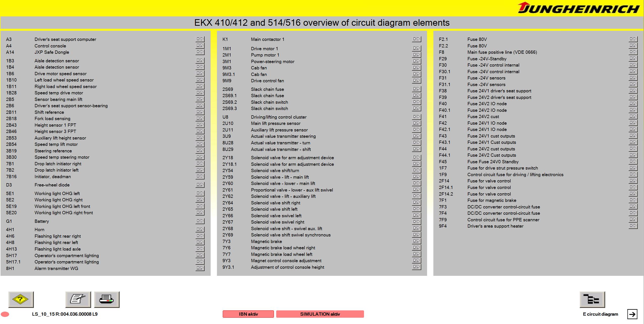Screen dimensions: 644x324
Task: Select Left load wheel speed sensor text
Action: tap(64, 80)
